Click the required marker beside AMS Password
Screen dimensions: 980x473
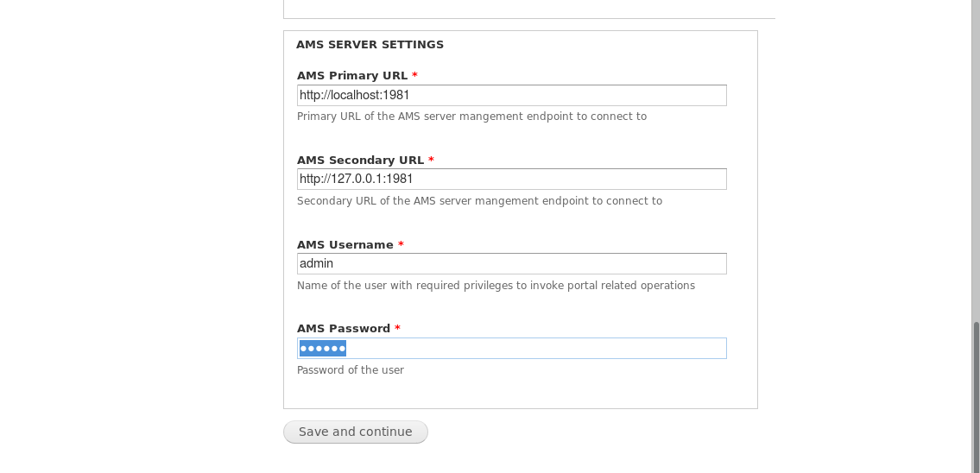(x=397, y=329)
